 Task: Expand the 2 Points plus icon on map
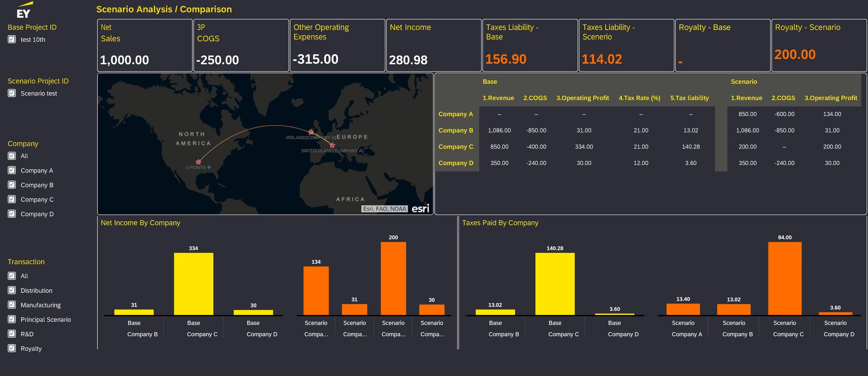coord(209,168)
